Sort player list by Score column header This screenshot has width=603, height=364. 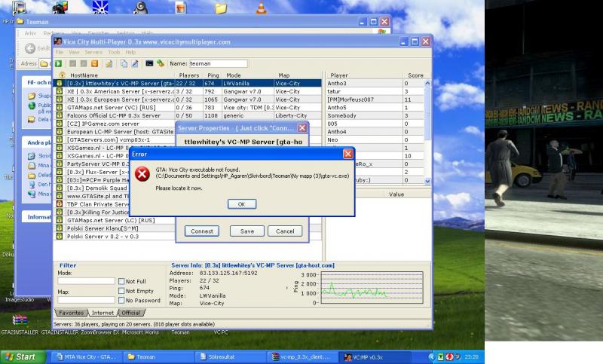tap(415, 75)
